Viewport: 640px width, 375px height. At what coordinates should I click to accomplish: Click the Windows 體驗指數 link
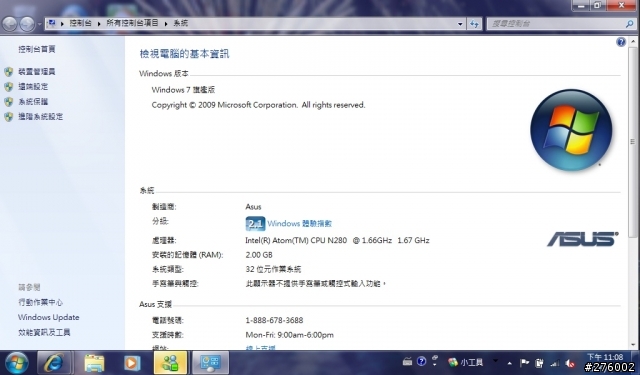pyautogui.click(x=300, y=224)
